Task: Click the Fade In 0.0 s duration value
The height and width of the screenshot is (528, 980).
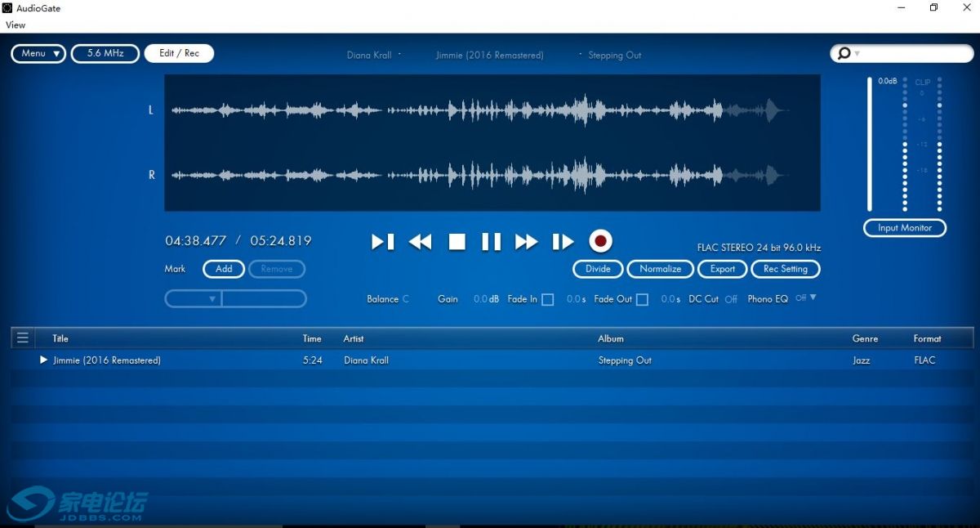Action: point(577,299)
